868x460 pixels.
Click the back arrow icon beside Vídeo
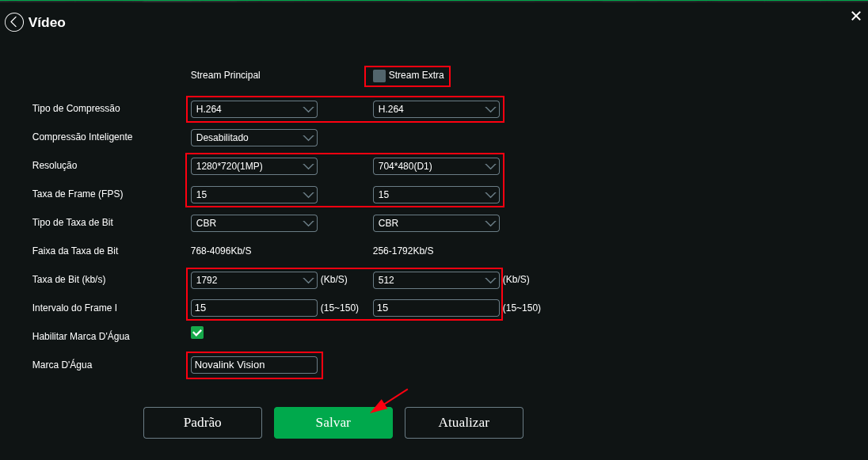coord(14,22)
